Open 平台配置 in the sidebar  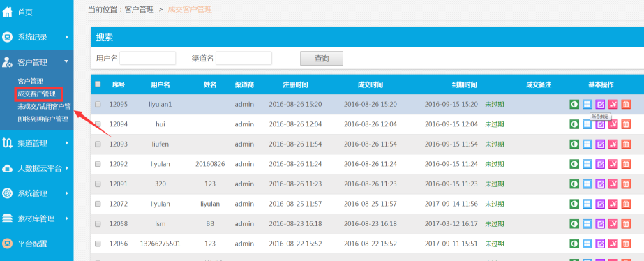point(33,244)
